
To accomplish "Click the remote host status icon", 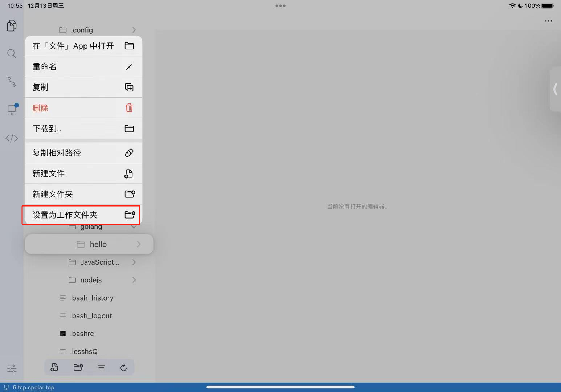I will pyautogui.click(x=6, y=387).
